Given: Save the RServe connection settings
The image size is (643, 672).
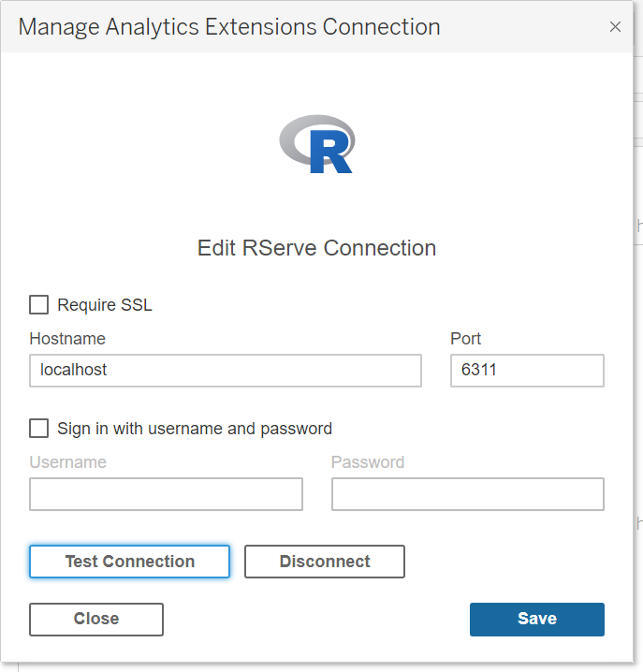Looking at the screenshot, I should coord(537,619).
